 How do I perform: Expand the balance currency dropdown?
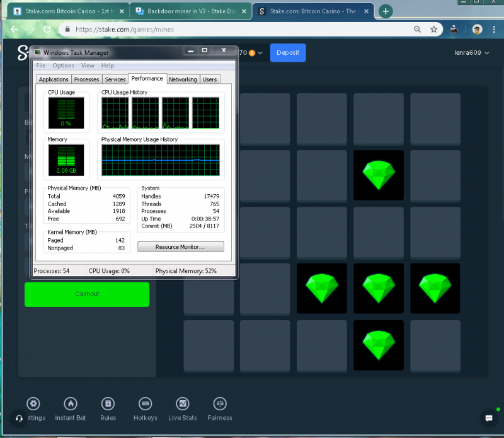point(260,53)
